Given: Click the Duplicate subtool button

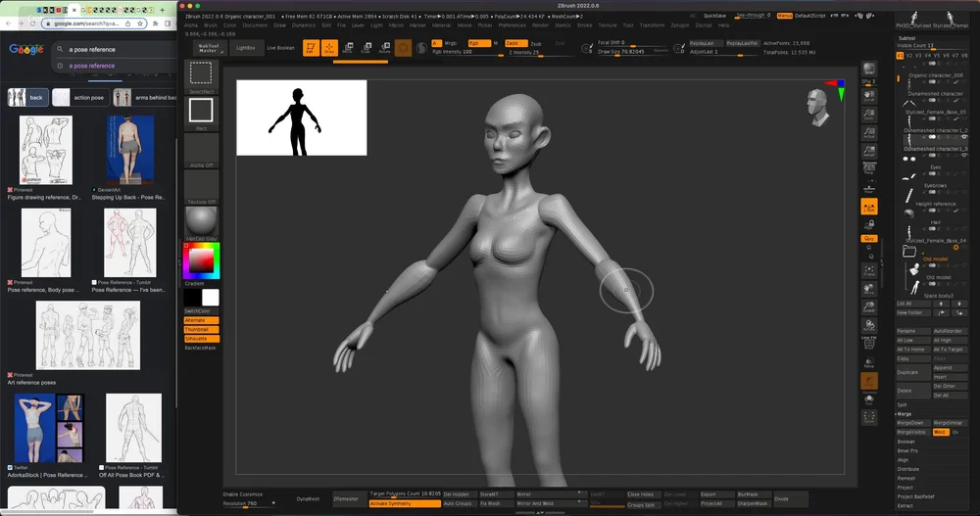Looking at the screenshot, I should pos(913,372).
